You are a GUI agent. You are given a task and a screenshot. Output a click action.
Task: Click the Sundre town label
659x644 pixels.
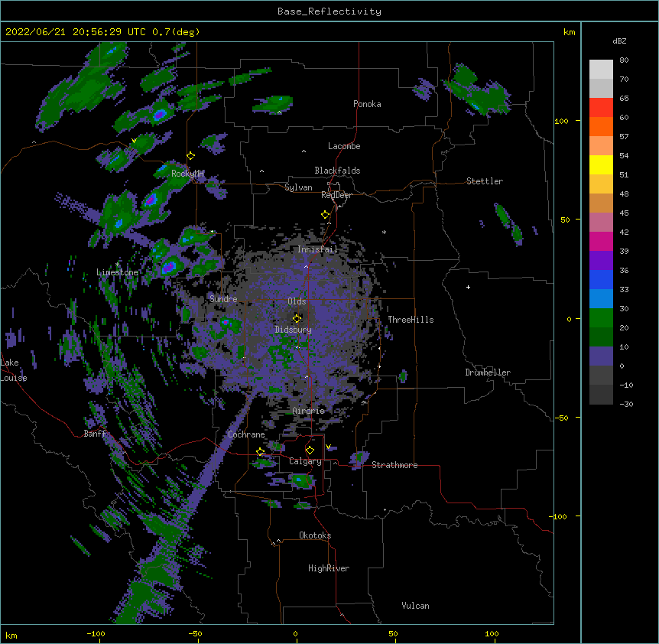pos(223,299)
